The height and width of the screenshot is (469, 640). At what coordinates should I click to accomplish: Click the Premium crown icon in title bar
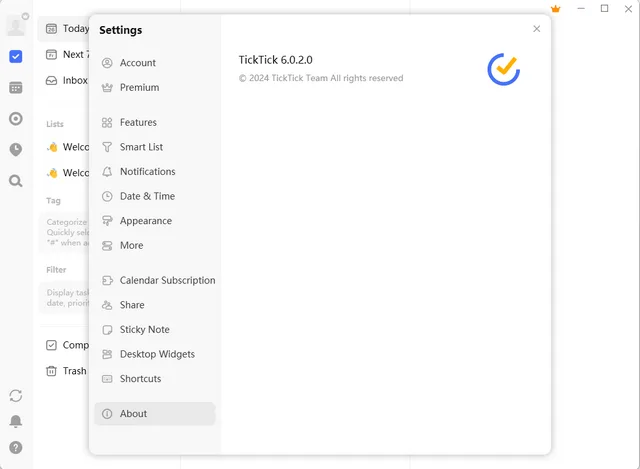556,9
